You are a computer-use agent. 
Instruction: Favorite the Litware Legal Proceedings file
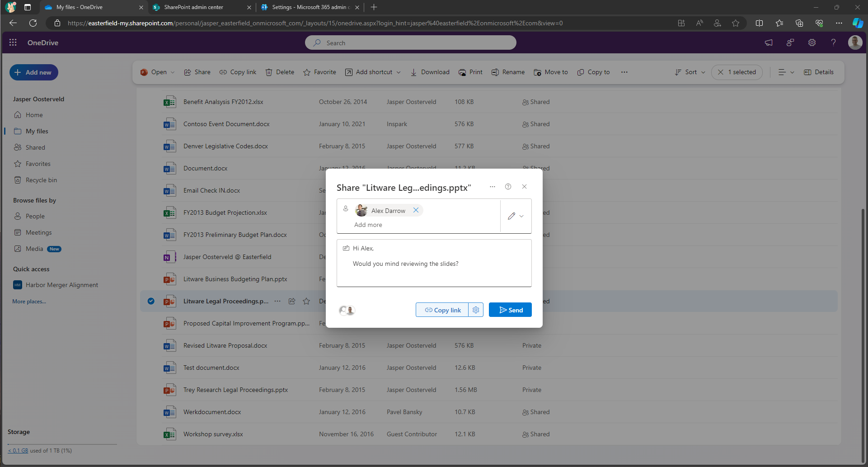pos(306,301)
